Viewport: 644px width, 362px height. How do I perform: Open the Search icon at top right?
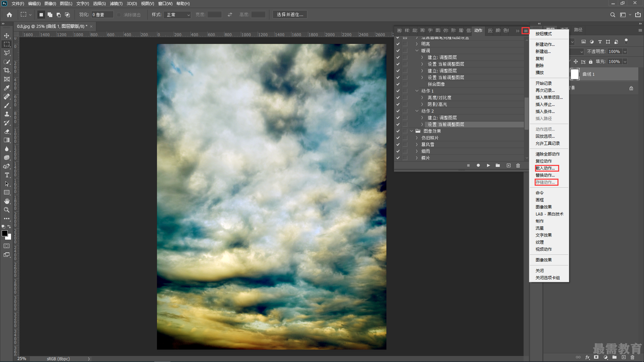[612, 15]
